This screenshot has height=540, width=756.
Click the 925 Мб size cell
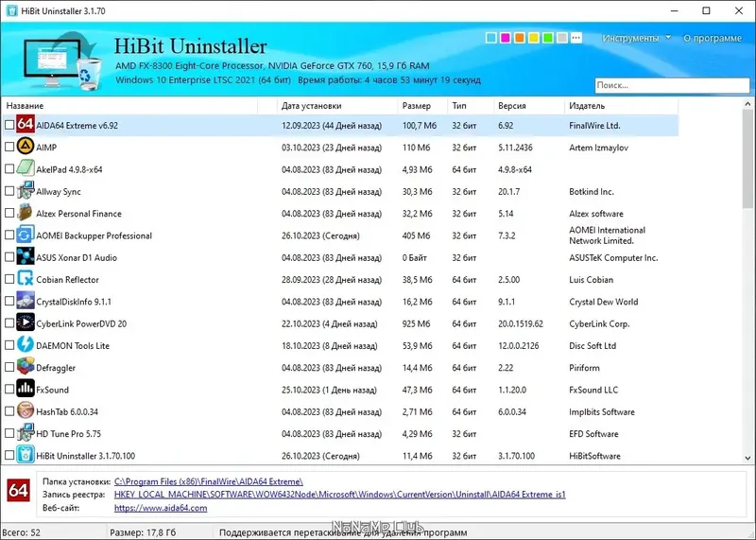pos(417,323)
